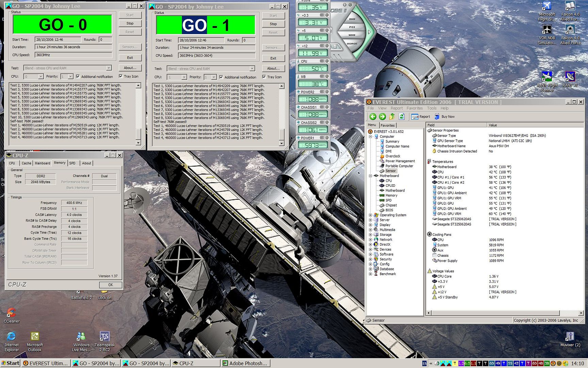The height and width of the screenshot is (368, 588).
Task: Click Exit in GO - 0 window
Action: [130, 58]
